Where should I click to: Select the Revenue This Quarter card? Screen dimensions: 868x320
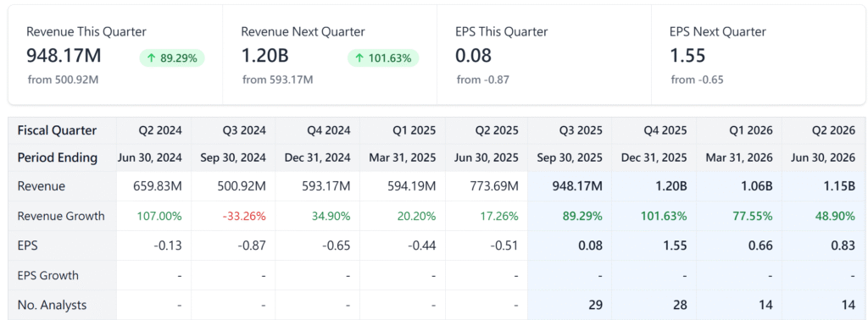115,55
